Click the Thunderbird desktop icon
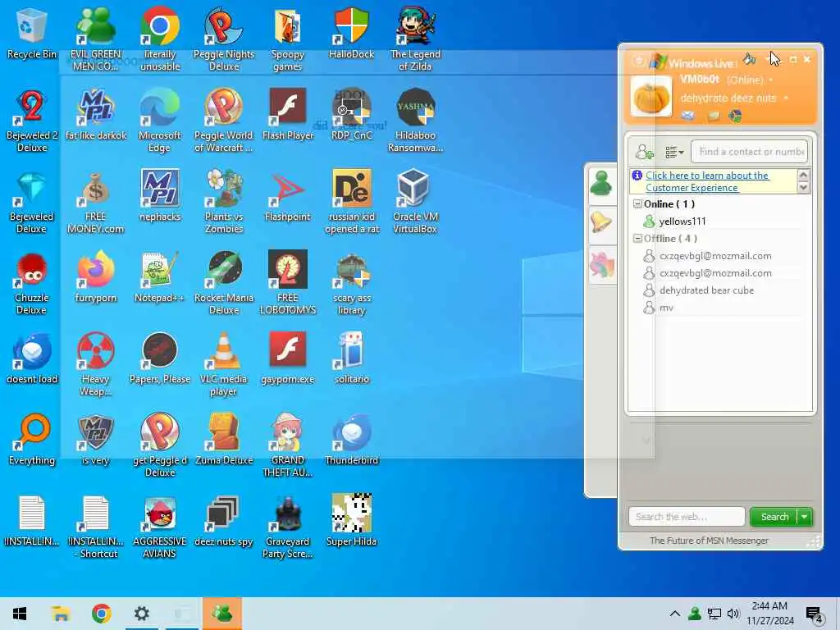This screenshot has width=840, height=630. tap(351, 440)
